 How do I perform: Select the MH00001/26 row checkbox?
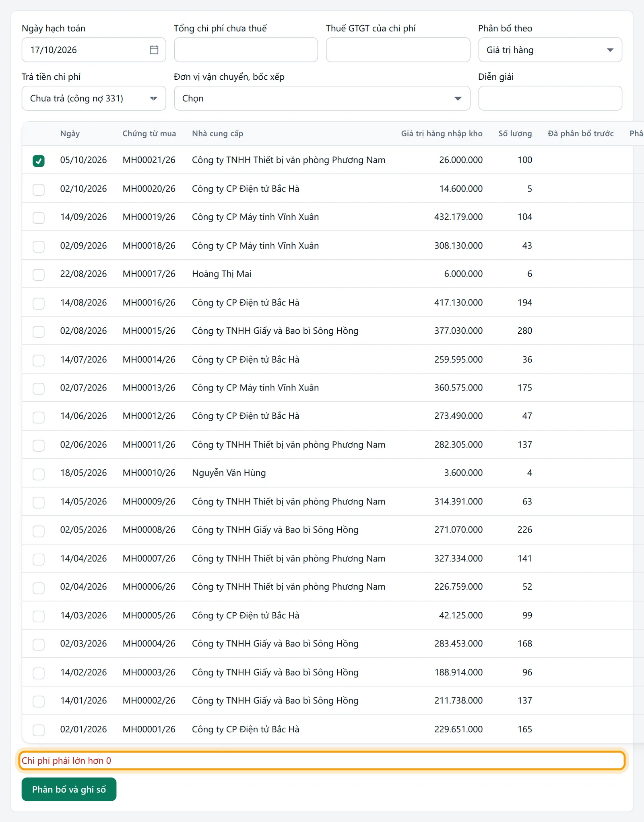[39, 730]
